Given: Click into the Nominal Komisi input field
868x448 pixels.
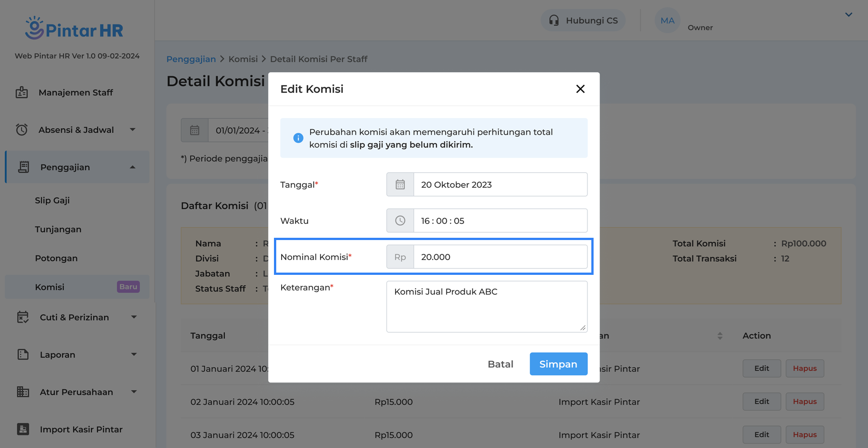Looking at the screenshot, I should (500, 257).
